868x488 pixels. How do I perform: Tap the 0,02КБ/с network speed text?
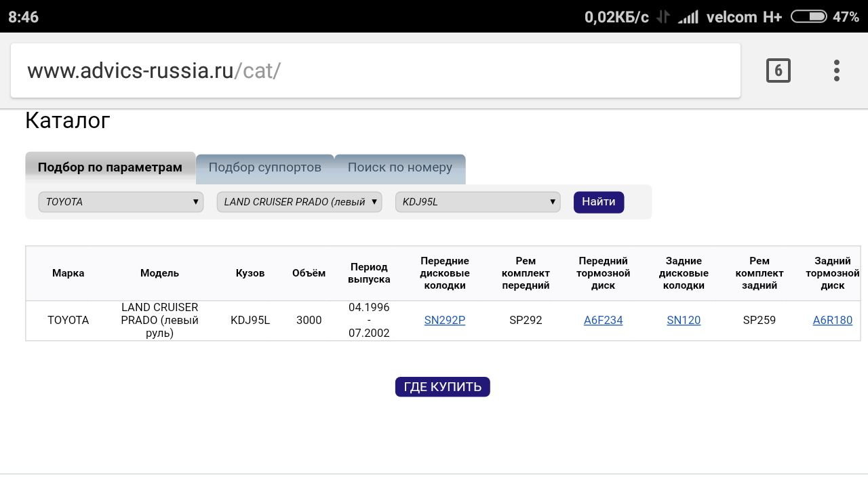click(617, 17)
